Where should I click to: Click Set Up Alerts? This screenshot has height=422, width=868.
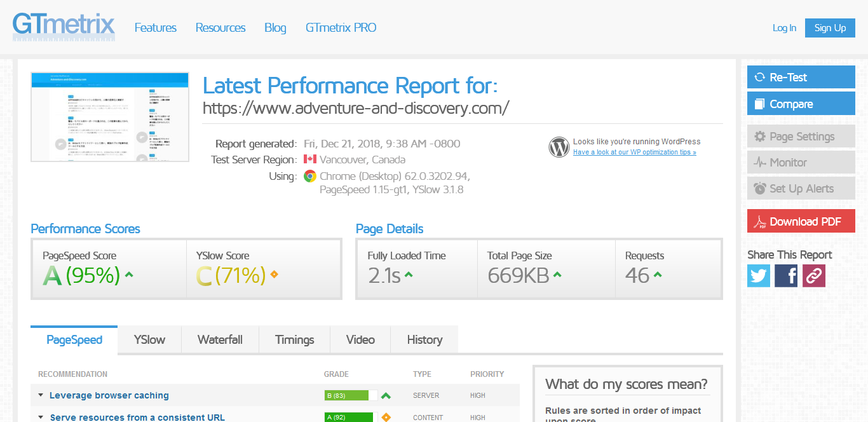pos(801,189)
